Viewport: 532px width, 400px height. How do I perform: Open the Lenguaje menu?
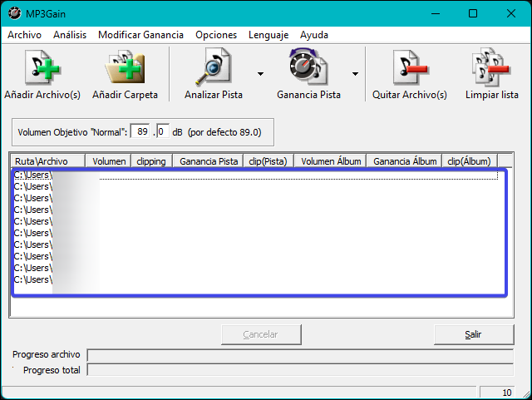(268, 35)
